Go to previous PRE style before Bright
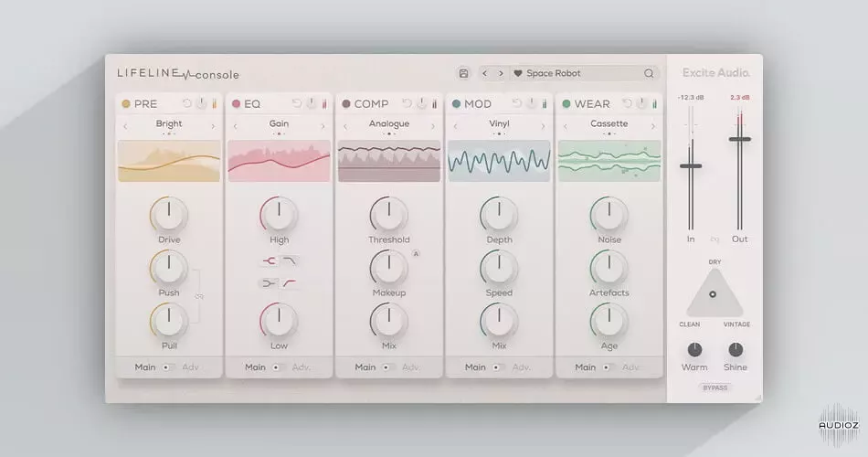The width and height of the screenshot is (868, 457). pyautogui.click(x=126, y=126)
